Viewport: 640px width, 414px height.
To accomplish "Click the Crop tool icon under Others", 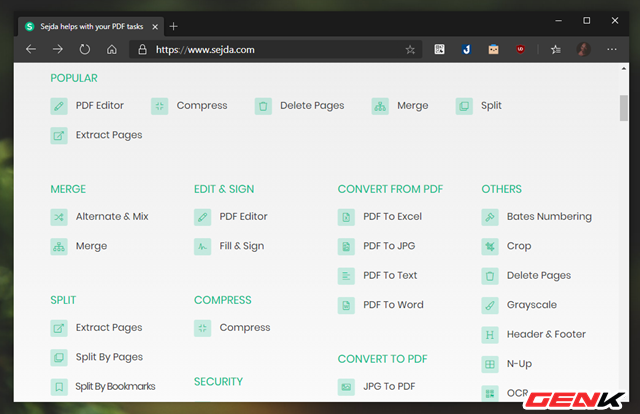I will tap(490, 246).
